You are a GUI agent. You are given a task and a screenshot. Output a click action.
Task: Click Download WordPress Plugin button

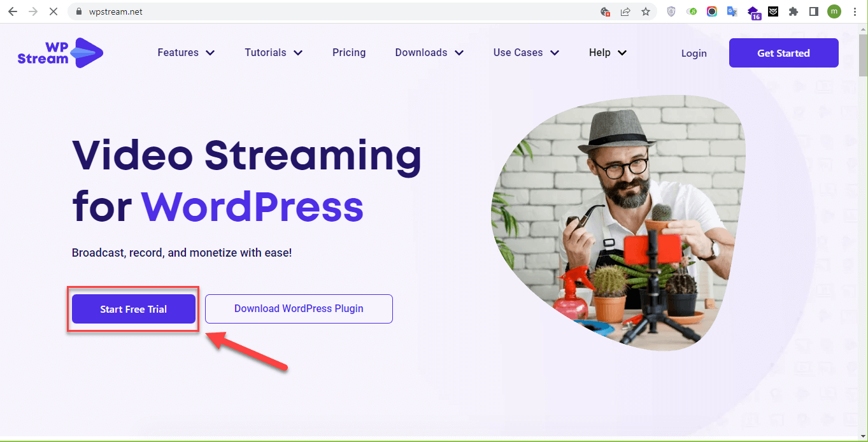coord(299,309)
